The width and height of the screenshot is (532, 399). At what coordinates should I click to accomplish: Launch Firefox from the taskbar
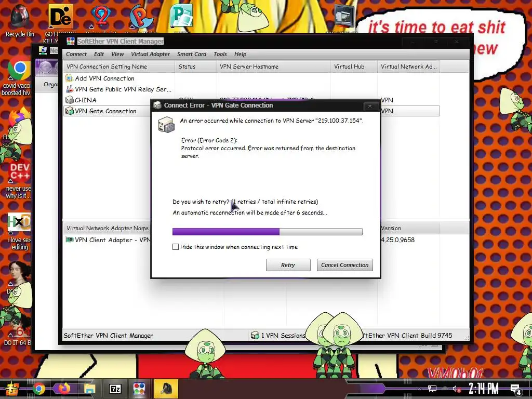point(64,389)
